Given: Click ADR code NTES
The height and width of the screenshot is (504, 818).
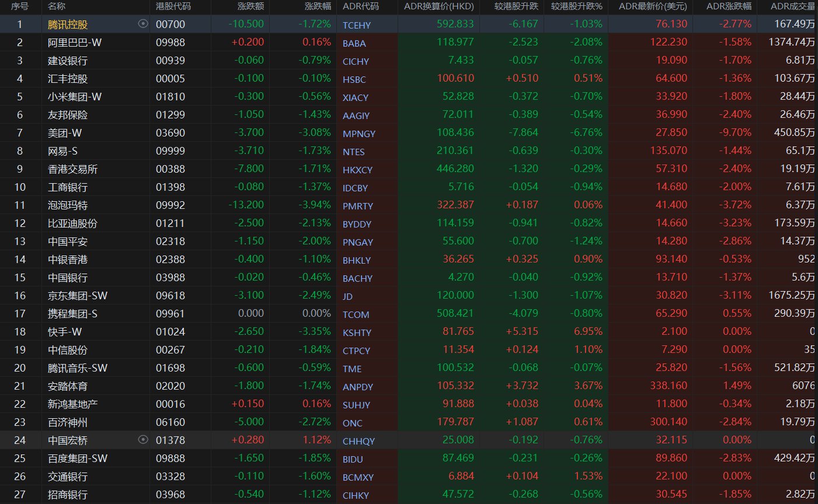Looking at the screenshot, I should [354, 152].
